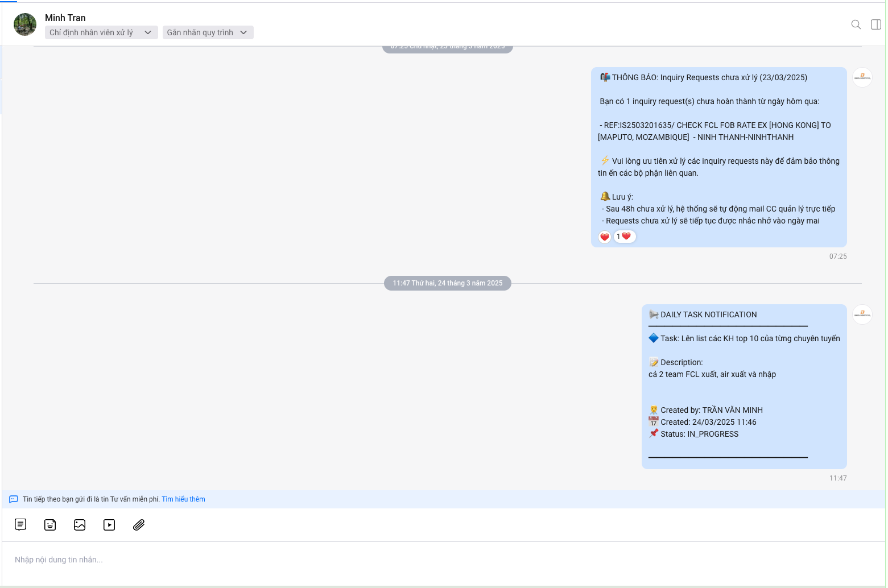
Task: Attach a file with paperclip icon
Action: click(139, 525)
